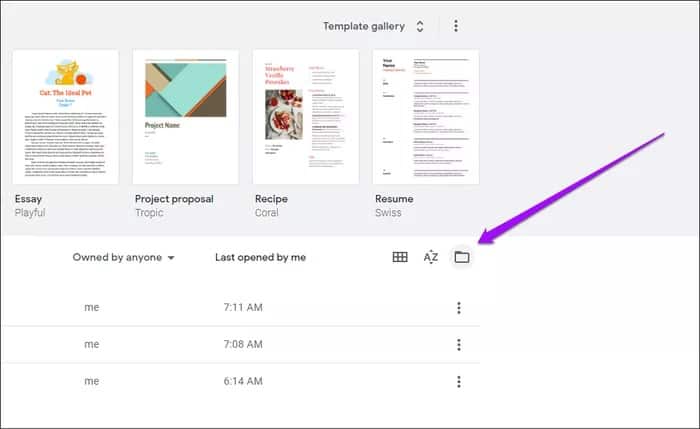Screen dimensions: 700x429
Task: Open the Resume Swiss template thumbnail
Action: (426, 117)
